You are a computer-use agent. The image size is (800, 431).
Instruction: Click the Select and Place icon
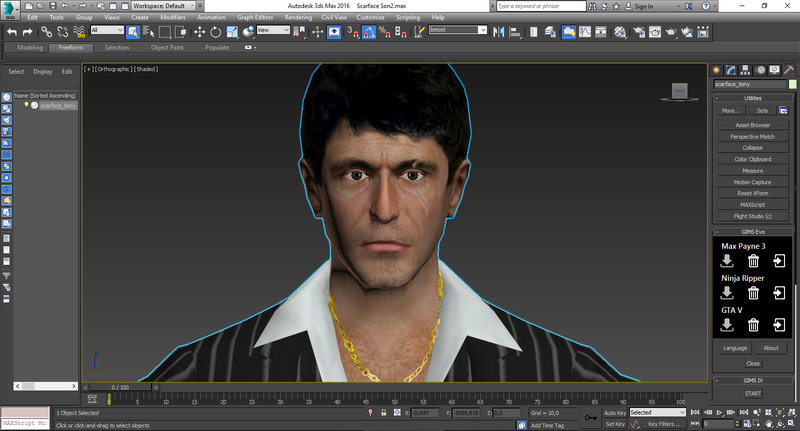pos(248,32)
